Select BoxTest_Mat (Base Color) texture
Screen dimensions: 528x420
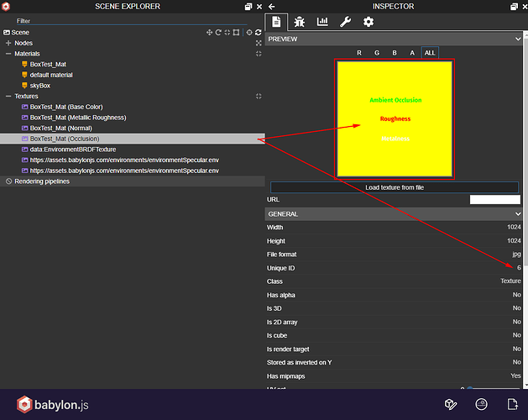(66, 107)
